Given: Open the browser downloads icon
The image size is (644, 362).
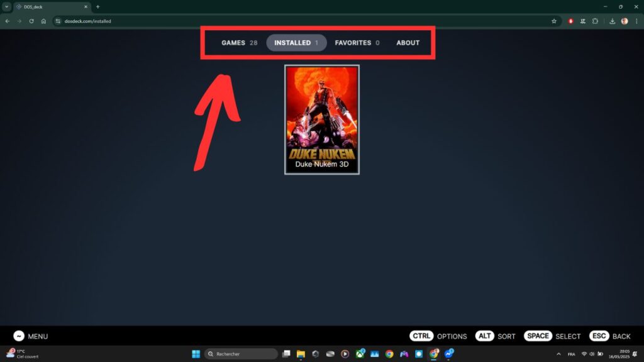Looking at the screenshot, I should [612, 21].
